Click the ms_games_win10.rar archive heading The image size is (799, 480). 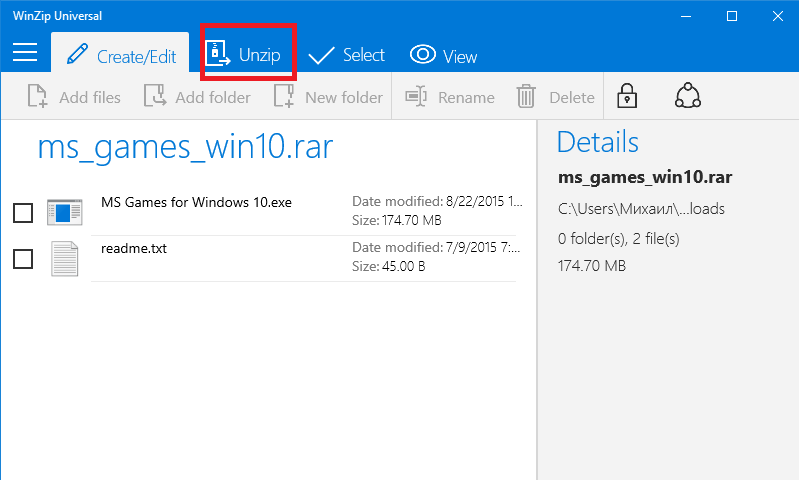point(185,147)
